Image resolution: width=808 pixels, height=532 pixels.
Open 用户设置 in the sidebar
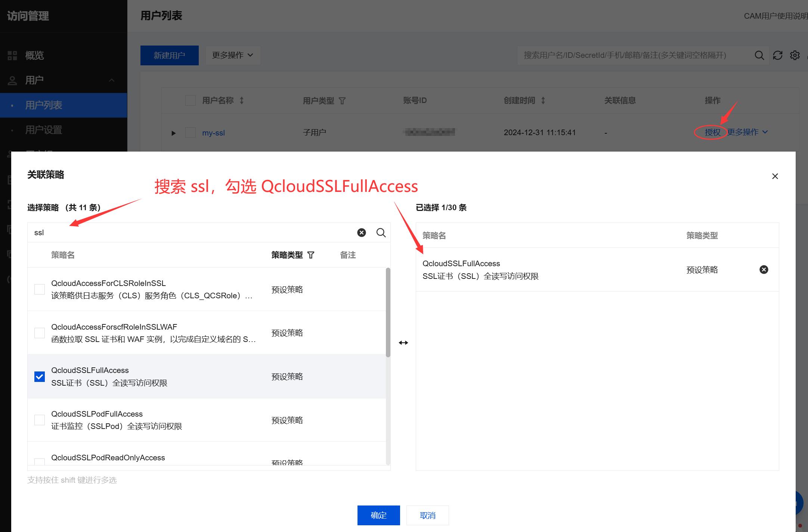pos(44,130)
